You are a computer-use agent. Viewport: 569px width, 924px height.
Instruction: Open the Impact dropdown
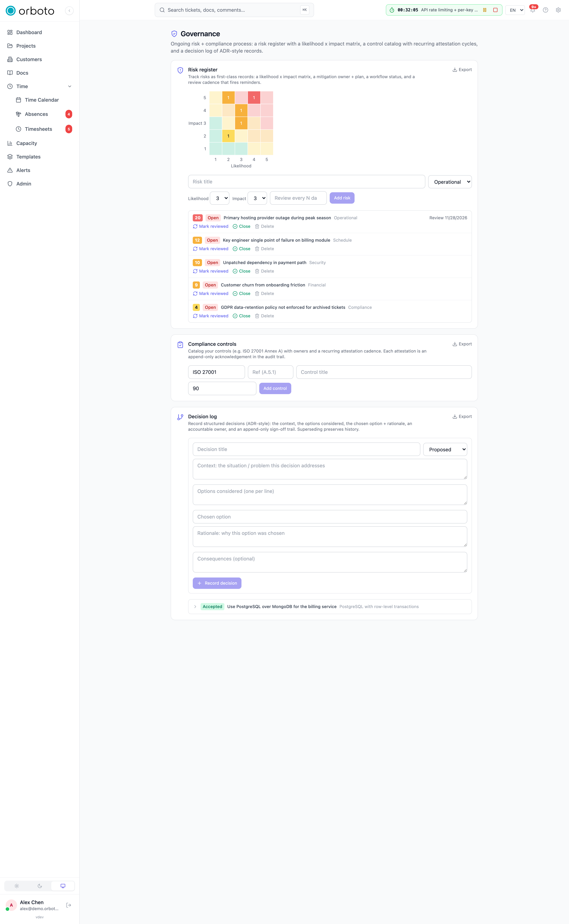pos(257,198)
